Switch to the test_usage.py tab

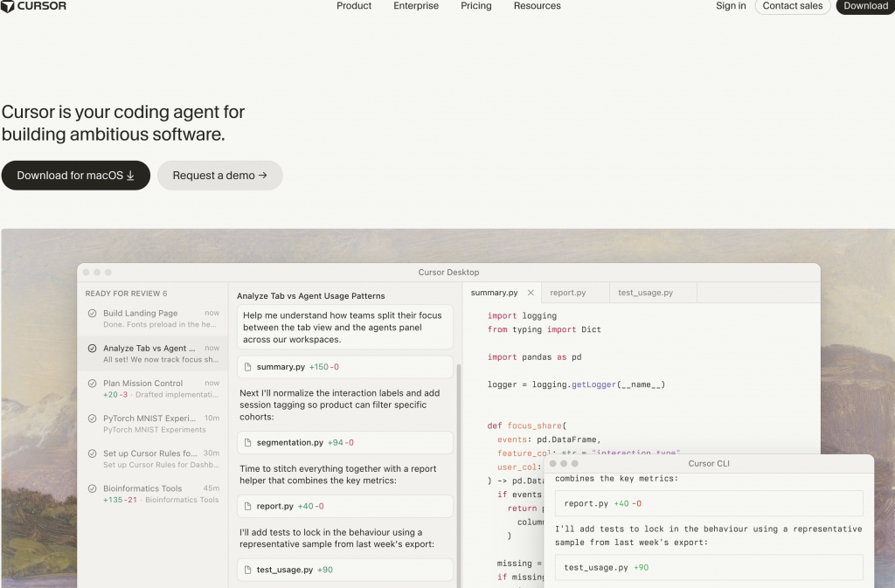coord(646,293)
